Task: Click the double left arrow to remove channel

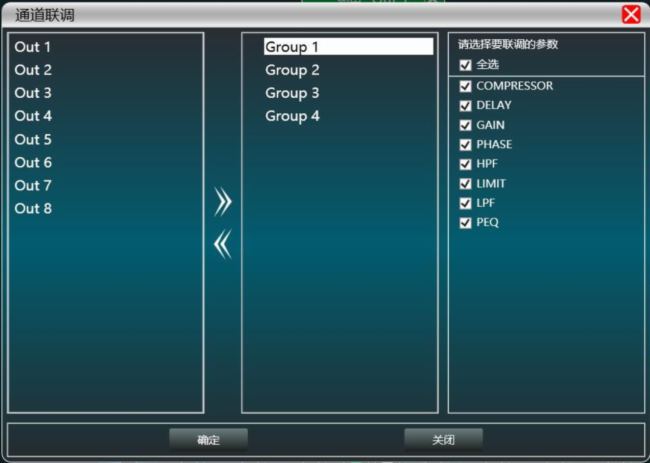Action: (x=223, y=244)
